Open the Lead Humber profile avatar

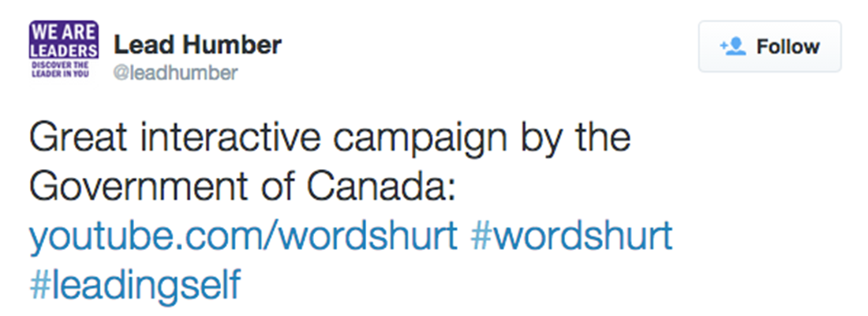pos(64,50)
